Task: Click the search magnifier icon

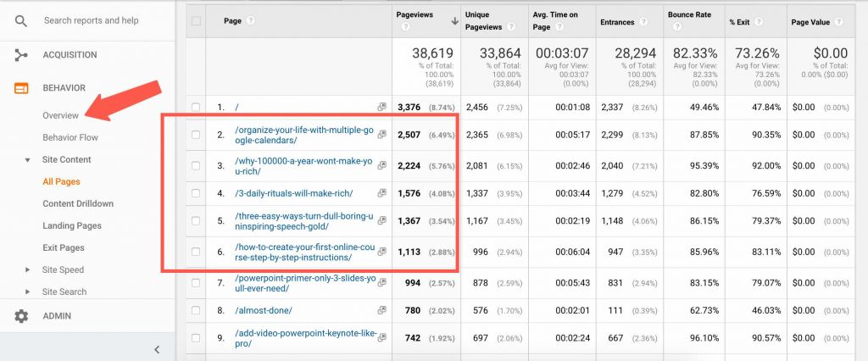Action: coord(21,19)
